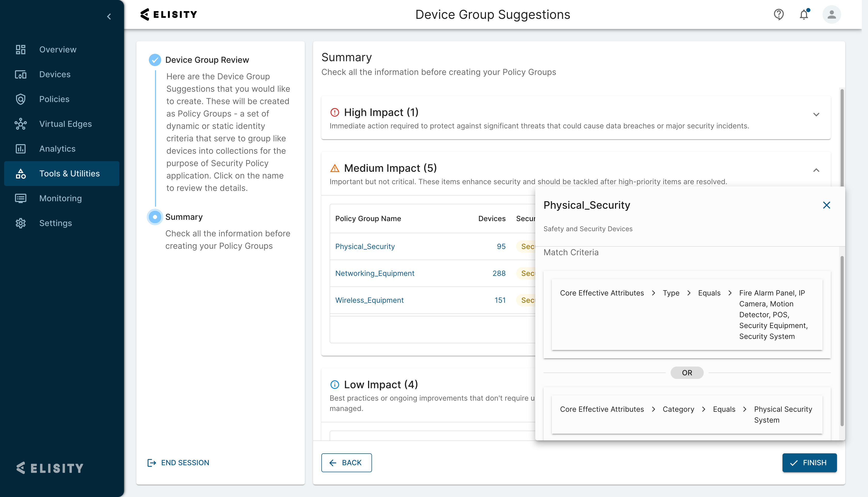This screenshot has height=497, width=868.
Task: Click the Summary step title in stepper
Action: coord(184,217)
